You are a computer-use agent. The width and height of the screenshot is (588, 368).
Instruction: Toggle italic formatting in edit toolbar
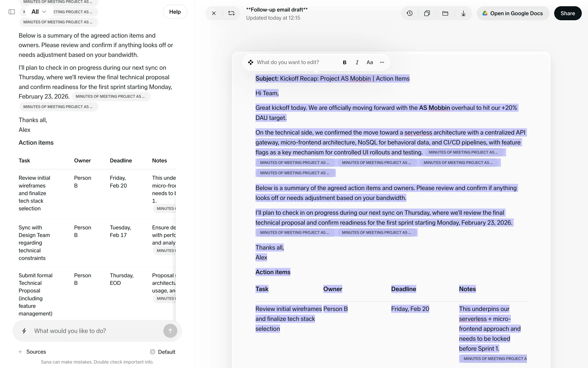tap(357, 63)
